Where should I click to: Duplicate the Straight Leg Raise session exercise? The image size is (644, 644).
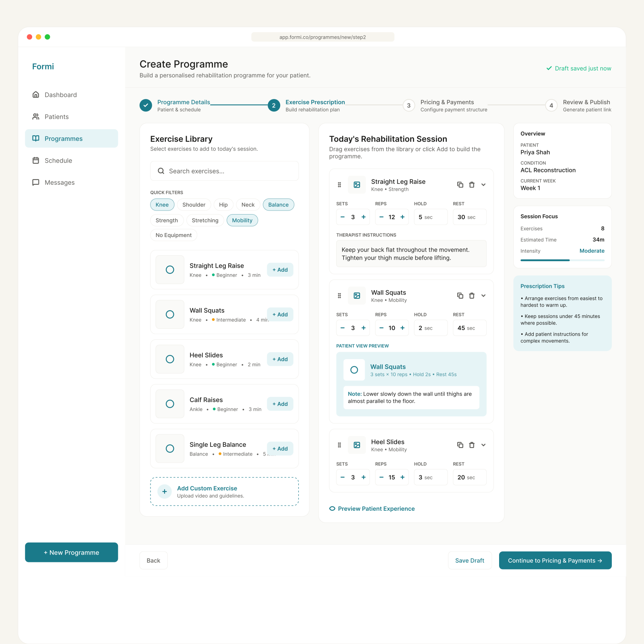(x=460, y=185)
